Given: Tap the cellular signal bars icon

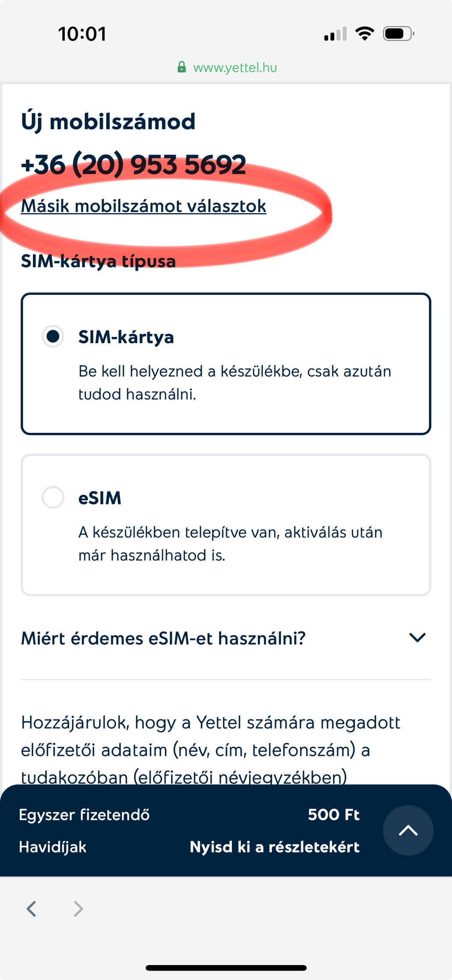Looking at the screenshot, I should pyautogui.click(x=335, y=34).
